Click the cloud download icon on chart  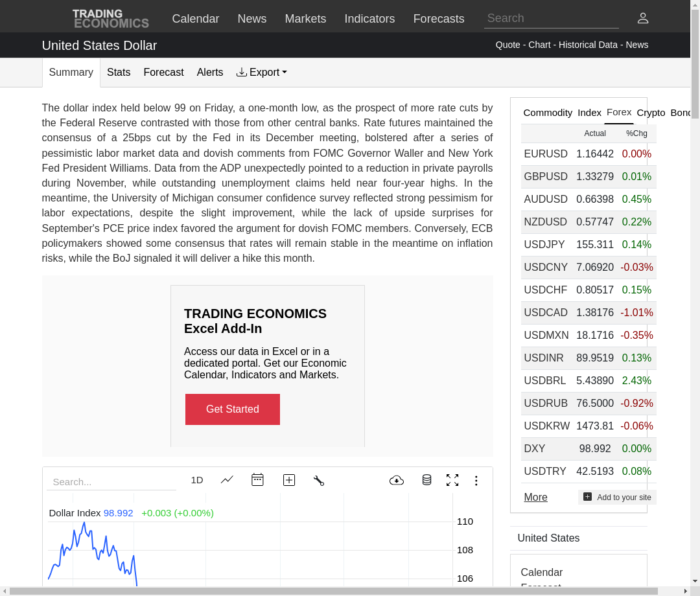tap(397, 480)
